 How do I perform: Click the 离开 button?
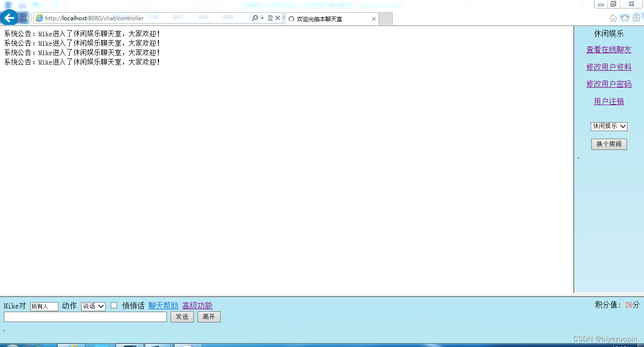coord(209,317)
